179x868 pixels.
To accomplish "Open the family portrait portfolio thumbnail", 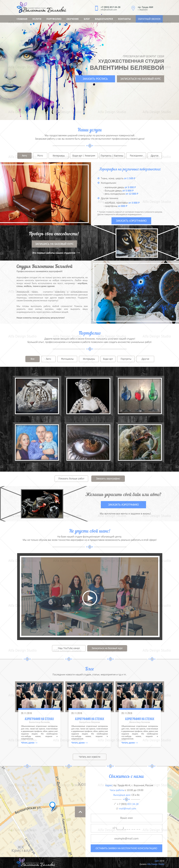I will [37, 442].
